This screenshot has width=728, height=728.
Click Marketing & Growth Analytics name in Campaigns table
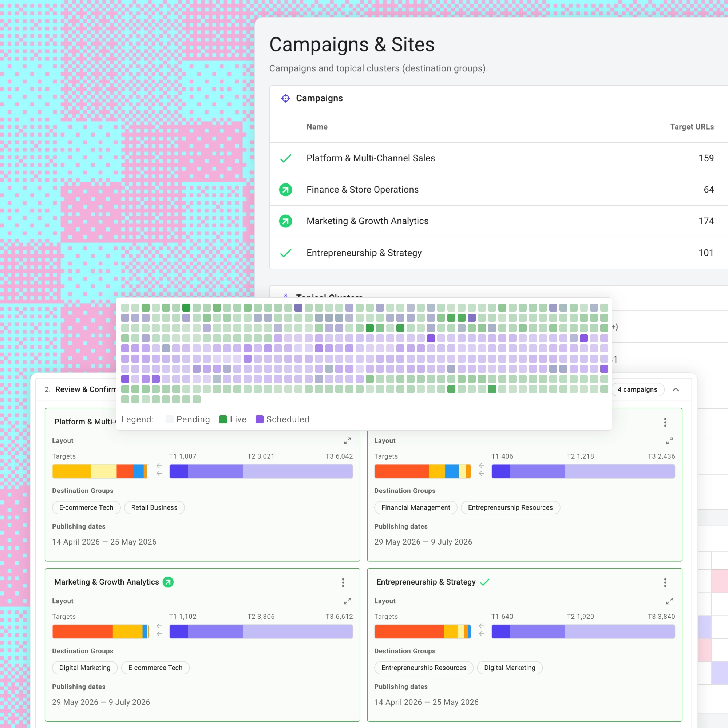(367, 221)
